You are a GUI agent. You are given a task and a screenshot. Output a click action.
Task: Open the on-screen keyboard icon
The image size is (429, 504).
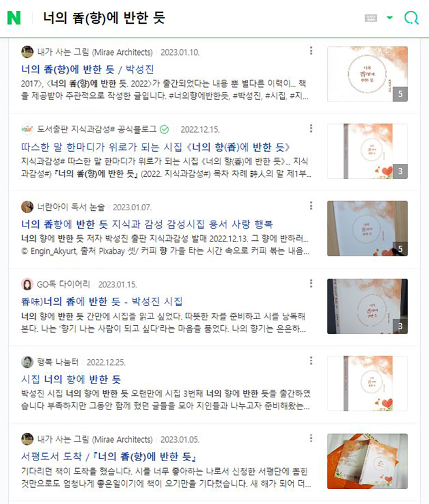click(x=371, y=18)
